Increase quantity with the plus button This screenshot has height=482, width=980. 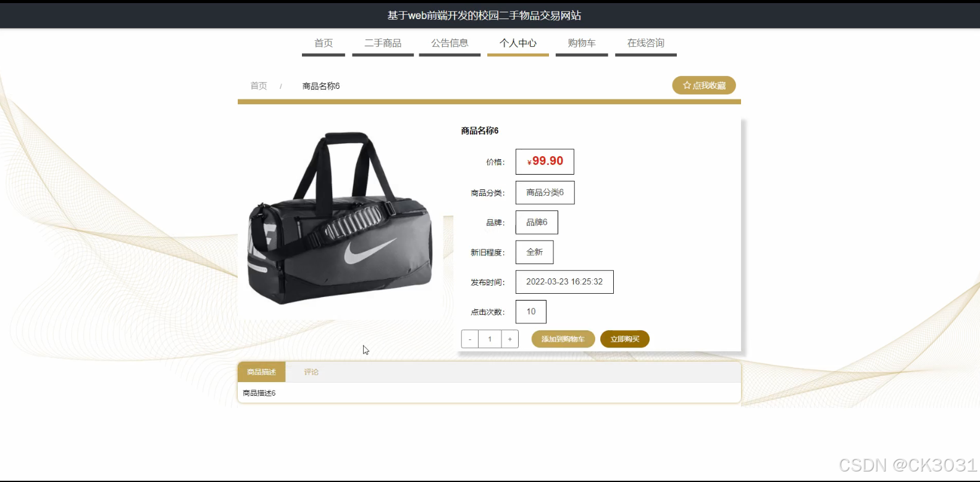click(x=509, y=339)
